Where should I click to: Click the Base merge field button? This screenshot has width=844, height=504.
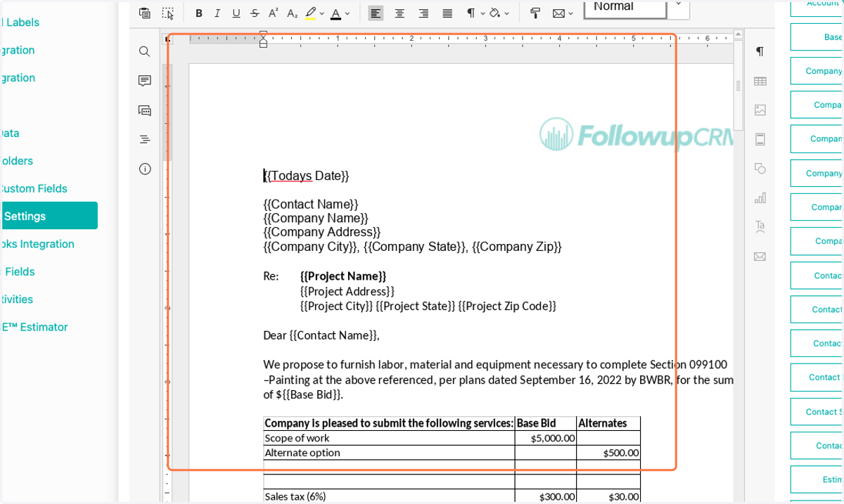pos(817,37)
